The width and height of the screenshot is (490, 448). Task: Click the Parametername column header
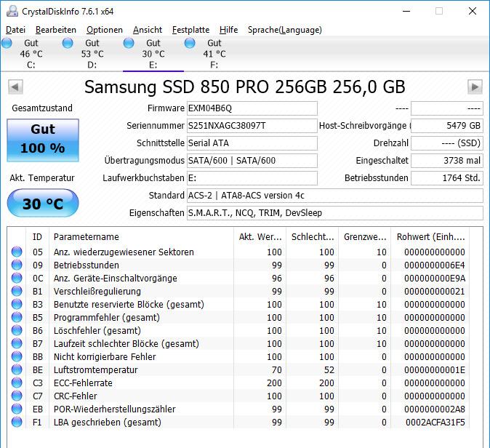point(141,236)
